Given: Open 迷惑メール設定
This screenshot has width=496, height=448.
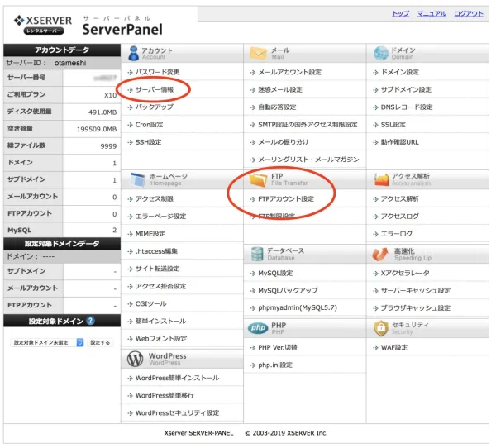Looking at the screenshot, I should pos(280,89).
